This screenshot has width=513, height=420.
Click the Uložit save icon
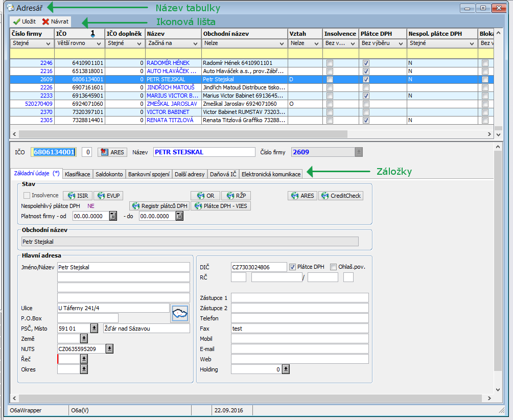[16, 22]
